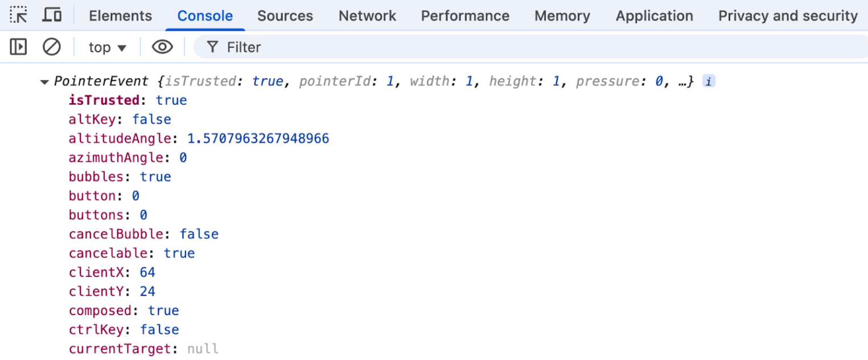Open the top JavaScript context dropdown
This screenshot has height=360, width=868.
point(107,47)
